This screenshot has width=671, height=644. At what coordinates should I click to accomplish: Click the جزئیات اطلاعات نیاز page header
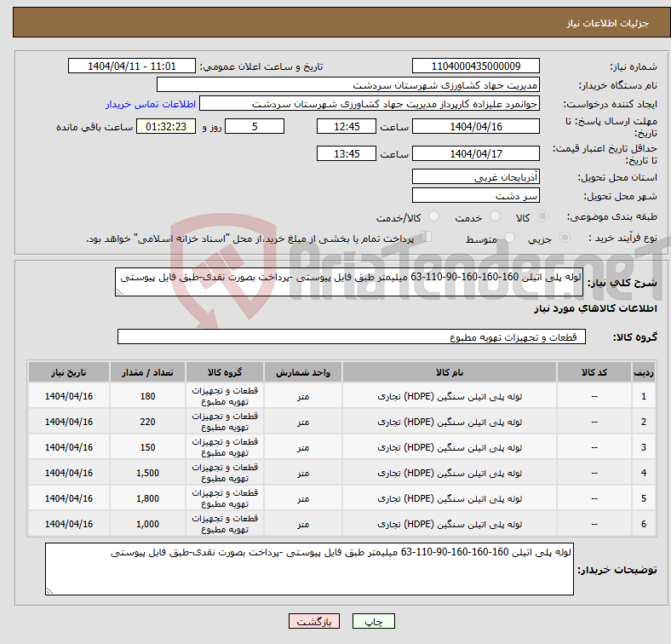[x=608, y=23]
